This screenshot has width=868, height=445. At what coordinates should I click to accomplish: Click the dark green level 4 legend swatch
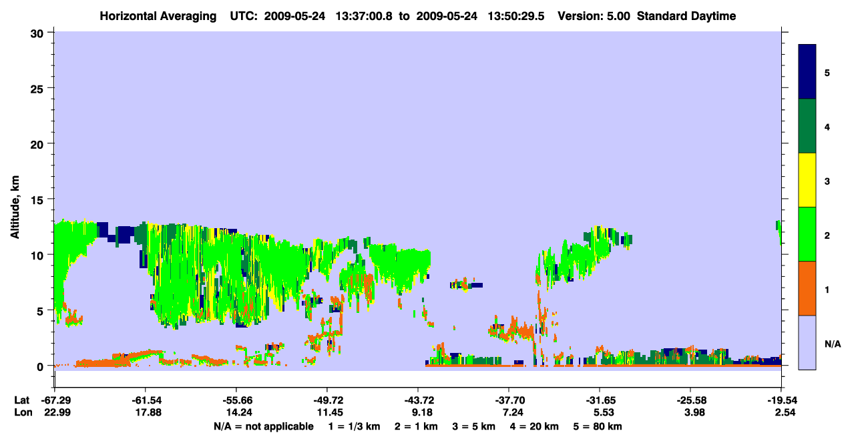tap(807, 126)
